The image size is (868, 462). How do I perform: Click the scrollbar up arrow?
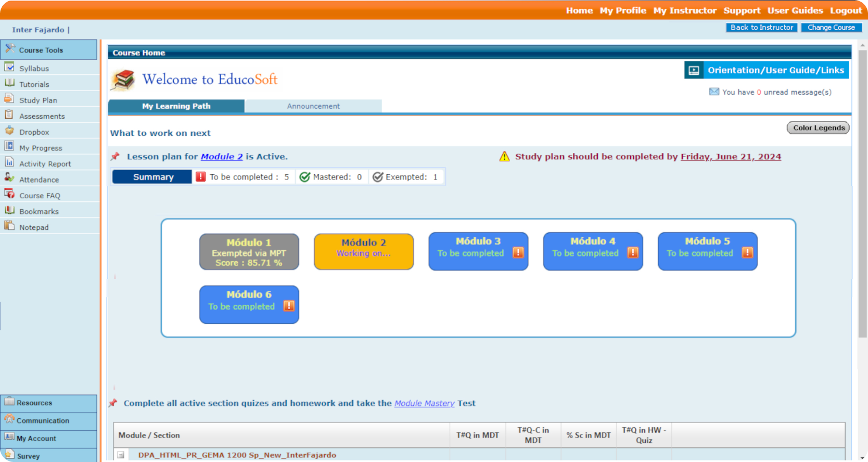(x=862, y=45)
